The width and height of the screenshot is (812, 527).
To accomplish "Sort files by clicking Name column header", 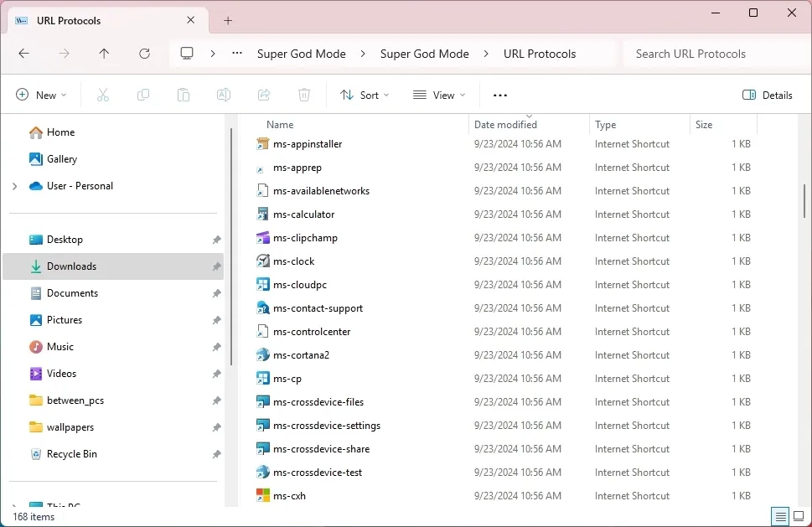I will [279, 124].
